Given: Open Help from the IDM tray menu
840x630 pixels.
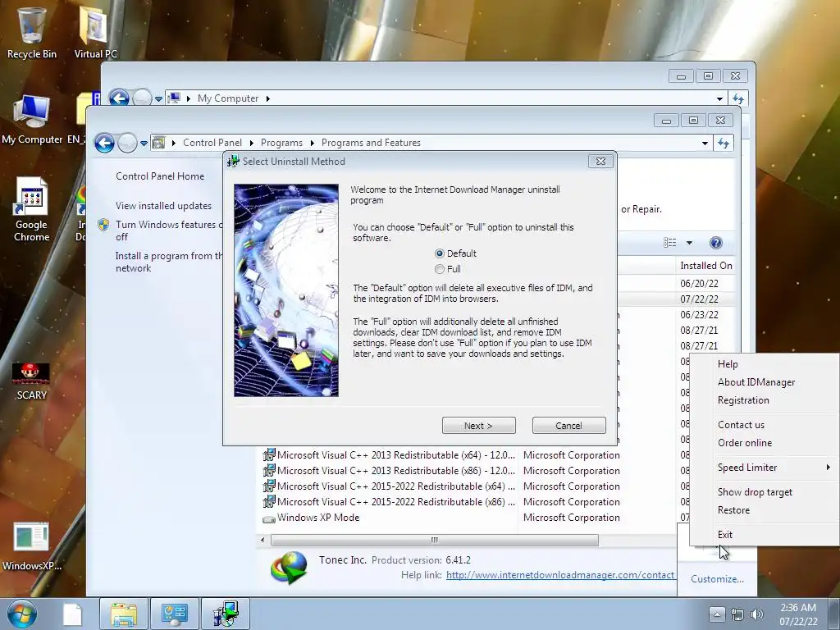Looking at the screenshot, I should point(728,363).
